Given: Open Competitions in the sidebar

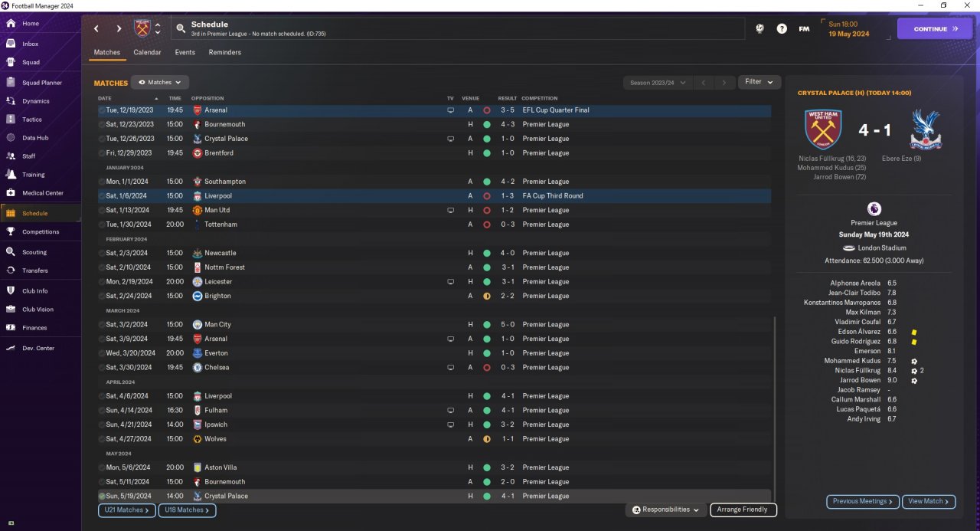Looking at the screenshot, I should [41, 231].
